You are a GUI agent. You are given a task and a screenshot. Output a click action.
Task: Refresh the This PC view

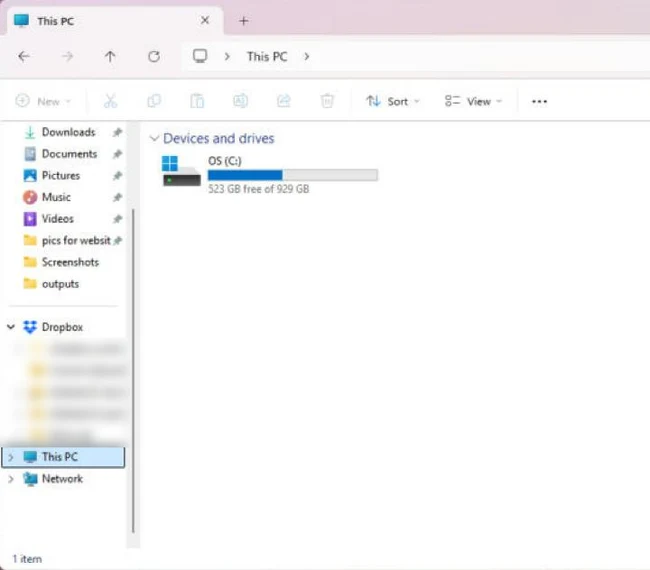click(x=154, y=56)
